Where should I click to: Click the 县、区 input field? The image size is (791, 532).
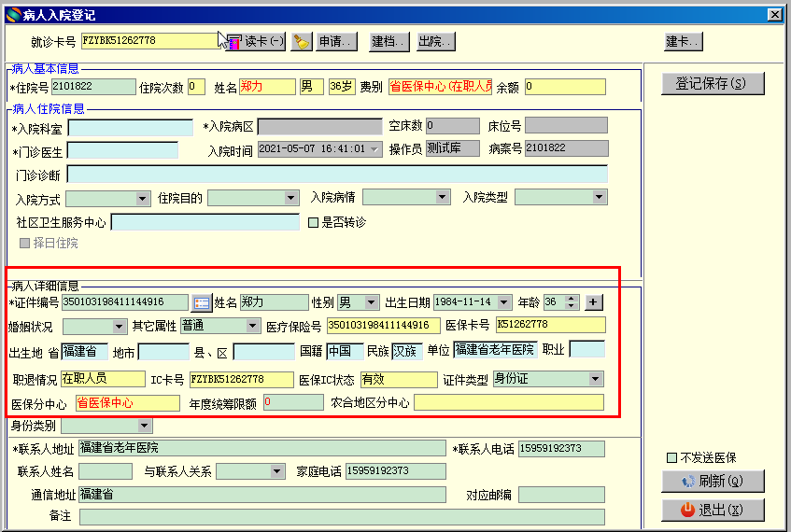click(264, 352)
